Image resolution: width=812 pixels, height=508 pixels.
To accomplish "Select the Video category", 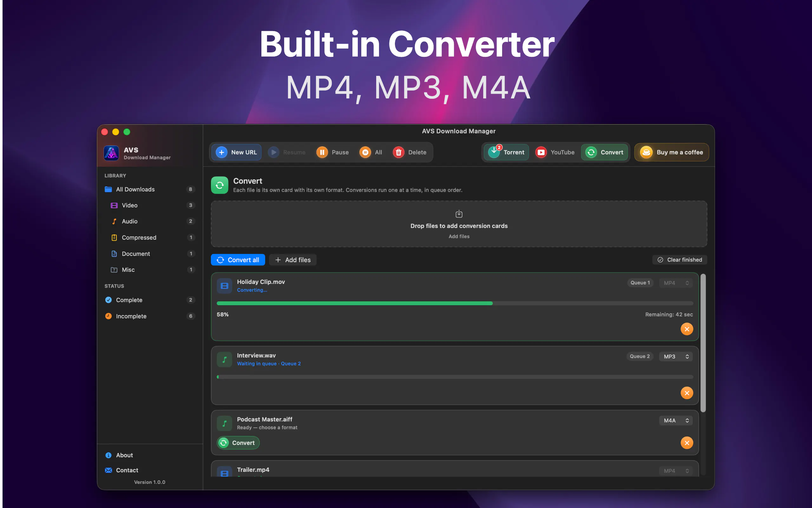I will coord(150,205).
